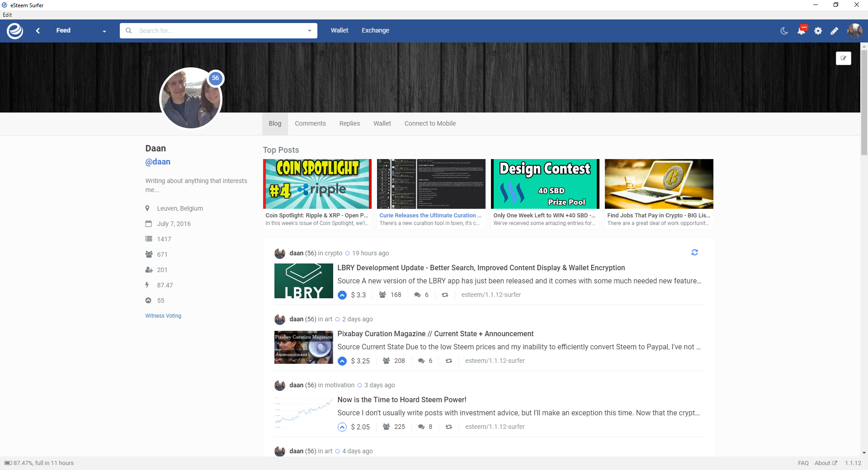Screen dimensions: 868x470
Task: Click the Search for input field
Action: coord(219,31)
